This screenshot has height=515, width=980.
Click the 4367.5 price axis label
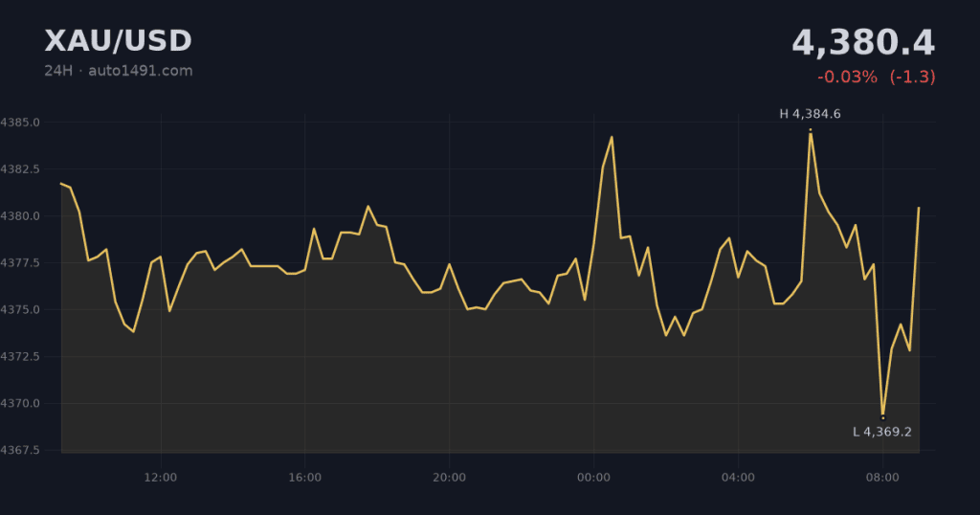[x=20, y=450]
